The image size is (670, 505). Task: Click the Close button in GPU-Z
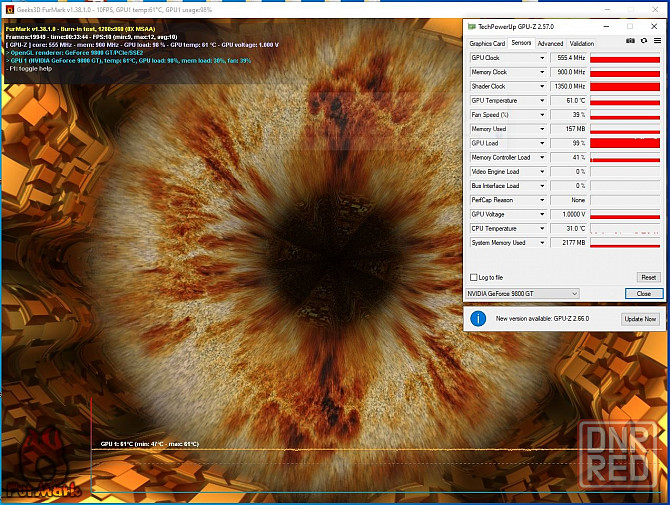644,294
